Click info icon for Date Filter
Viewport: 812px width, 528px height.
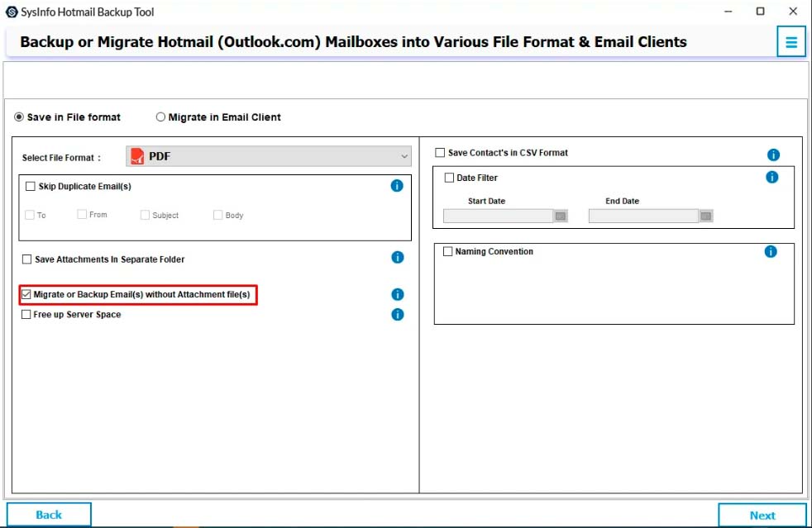tap(771, 177)
